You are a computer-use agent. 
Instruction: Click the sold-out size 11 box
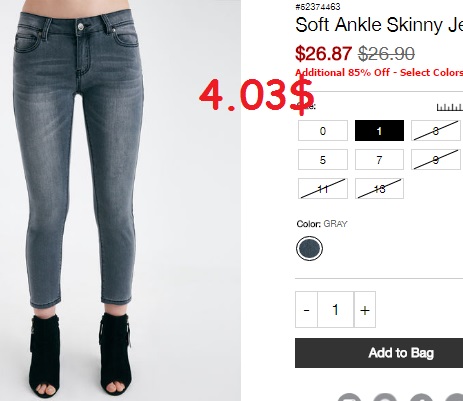[x=323, y=189]
